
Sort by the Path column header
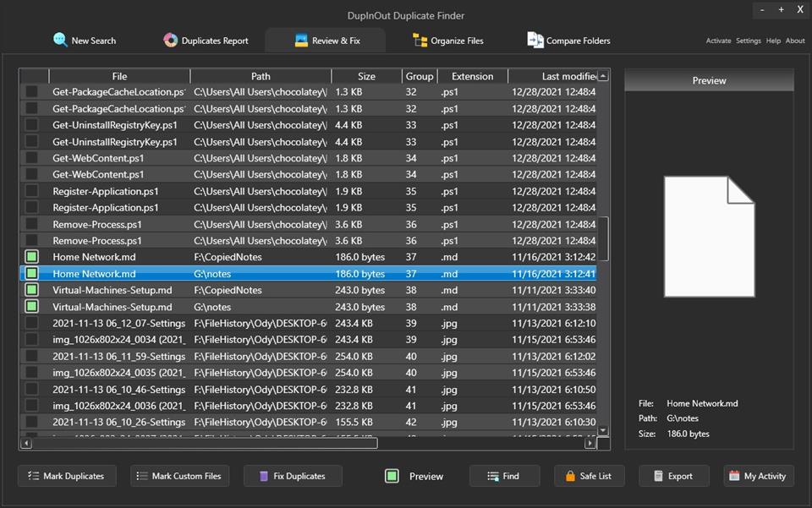tap(261, 76)
